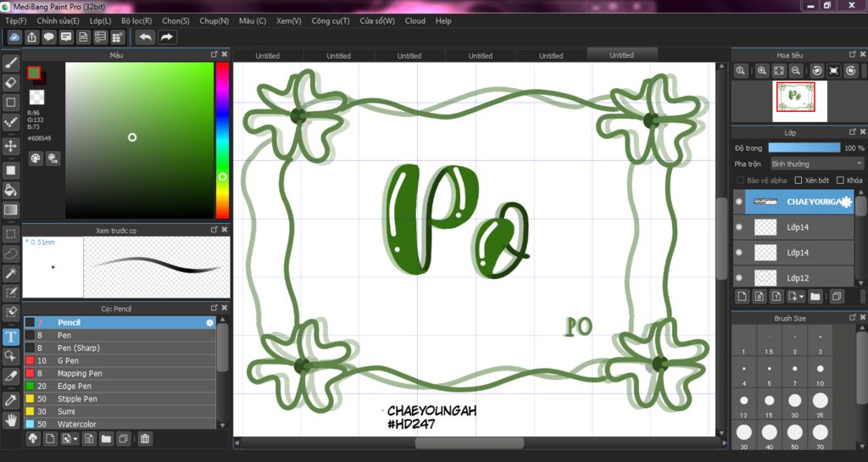This screenshot has height=462, width=868.
Task: Select the Sumi brush
Action: click(120, 411)
